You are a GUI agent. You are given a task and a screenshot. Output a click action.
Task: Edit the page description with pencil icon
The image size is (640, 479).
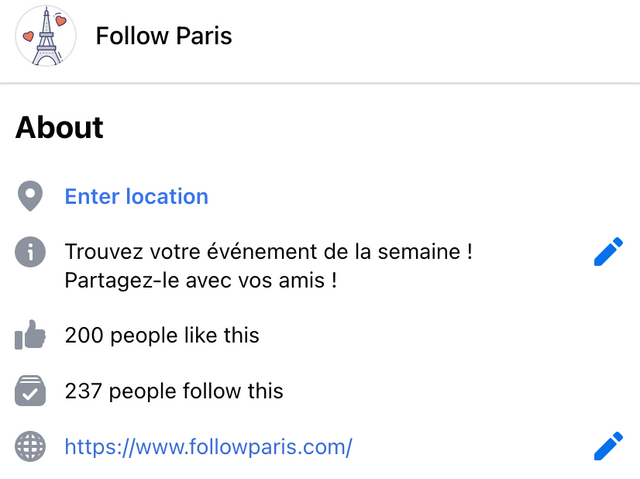[x=608, y=252]
